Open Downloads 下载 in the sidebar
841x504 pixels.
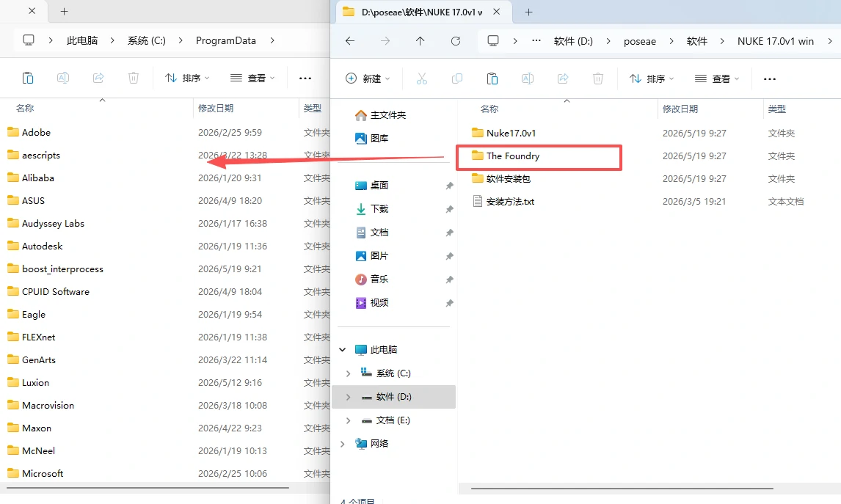(371, 209)
